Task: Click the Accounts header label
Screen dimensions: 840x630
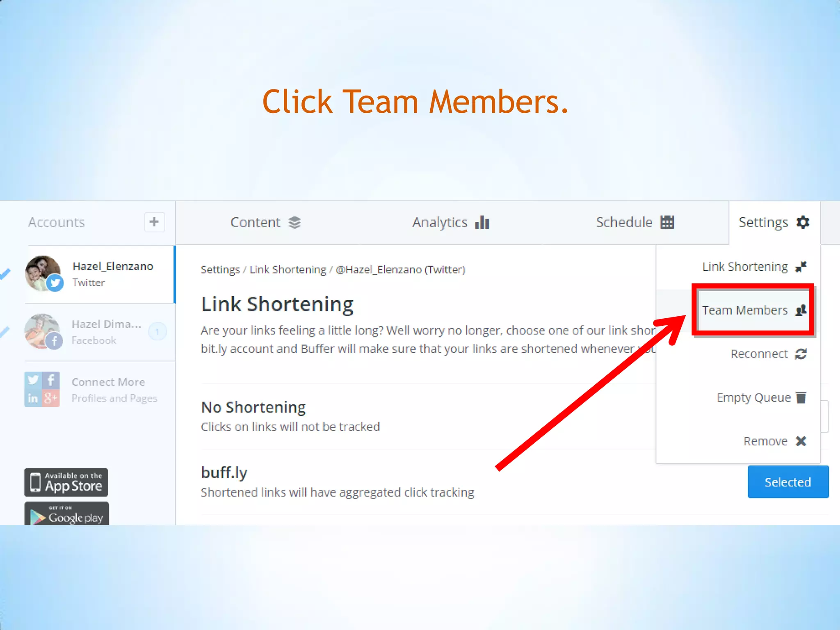Action: (x=57, y=222)
